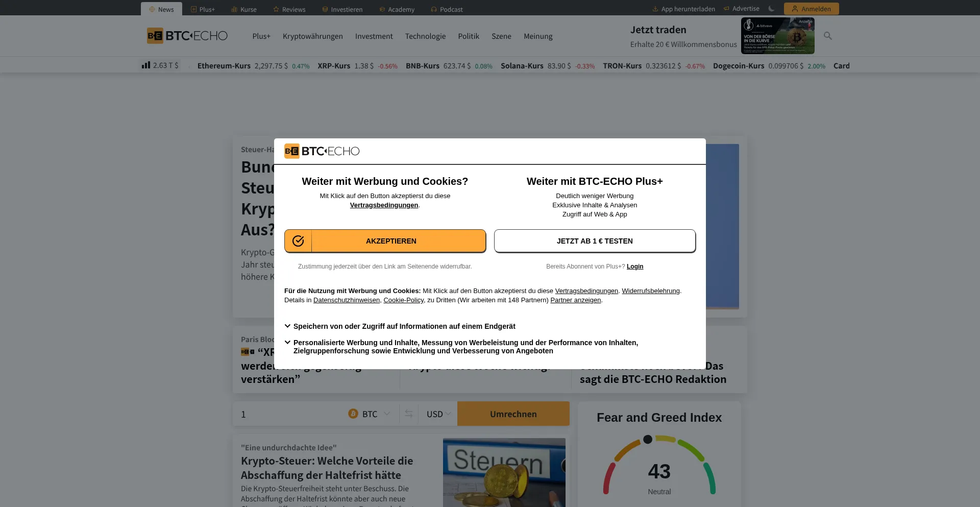Image resolution: width=980 pixels, height=507 pixels.
Task: Switch to Kurse tab
Action: coord(243,9)
